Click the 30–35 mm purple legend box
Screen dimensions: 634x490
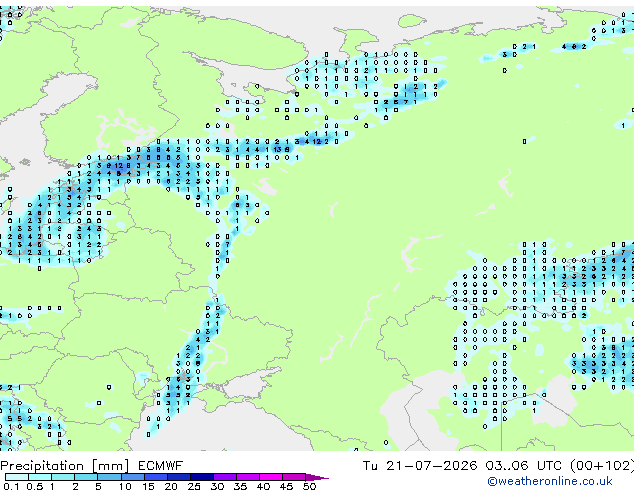[x=225, y=477]
